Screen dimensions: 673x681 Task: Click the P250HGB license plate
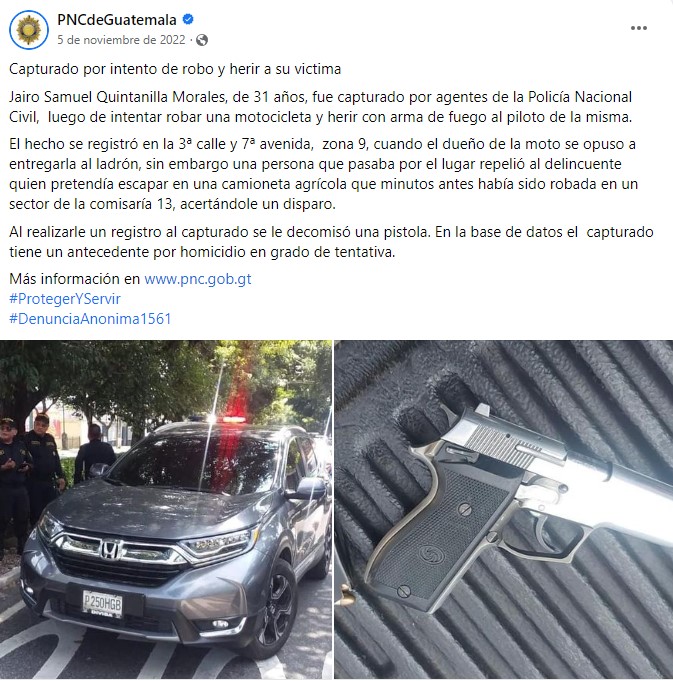103,604
